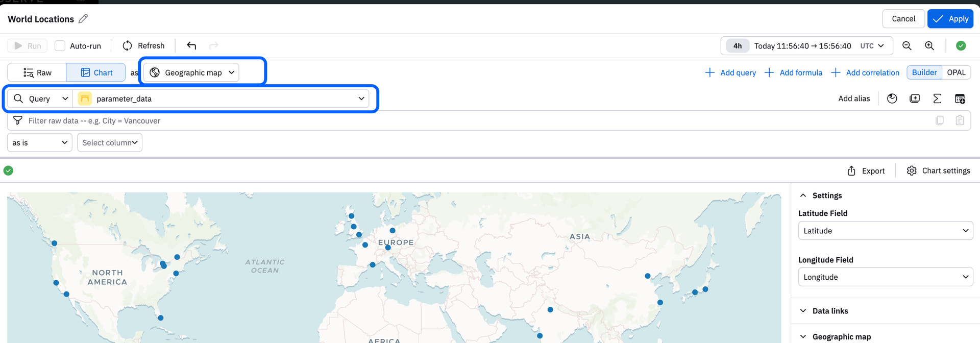Click the zoom in time range magnifier
Image resolution: width=980 pixels, height=343 pixels.
coord(929,45)
